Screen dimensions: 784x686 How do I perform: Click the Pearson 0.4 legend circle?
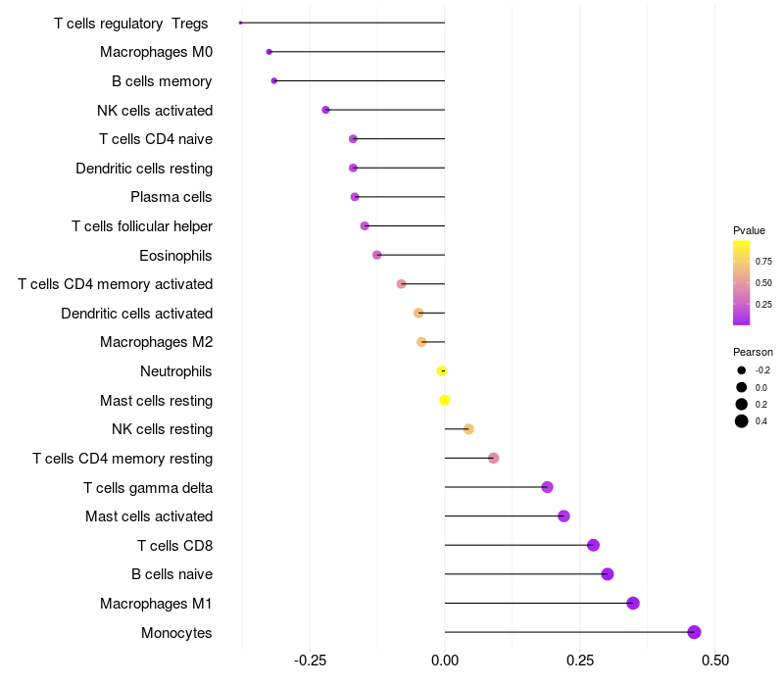(x=742, y=421)
